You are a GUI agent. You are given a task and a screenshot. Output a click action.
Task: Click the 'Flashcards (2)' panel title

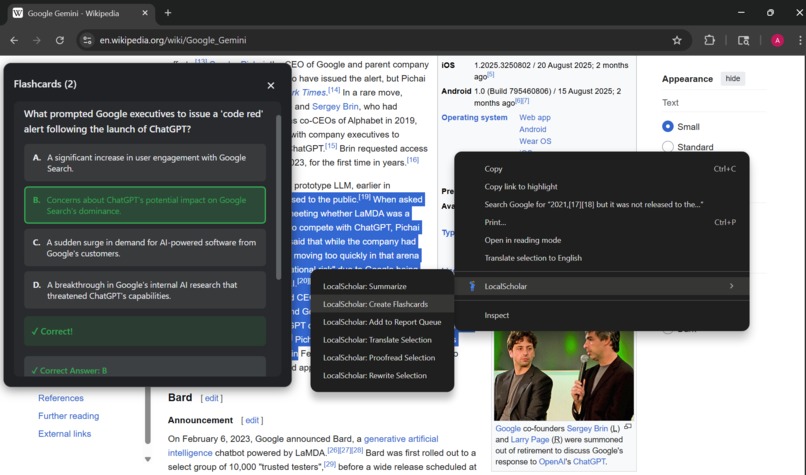[x=45, y=84]
